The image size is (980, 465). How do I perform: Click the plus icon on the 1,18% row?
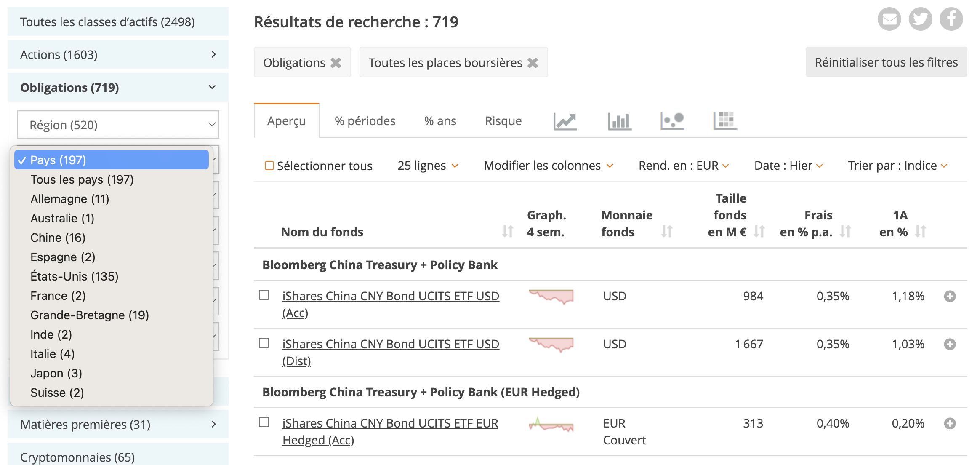pyautogui.click(x=950, y=297)
